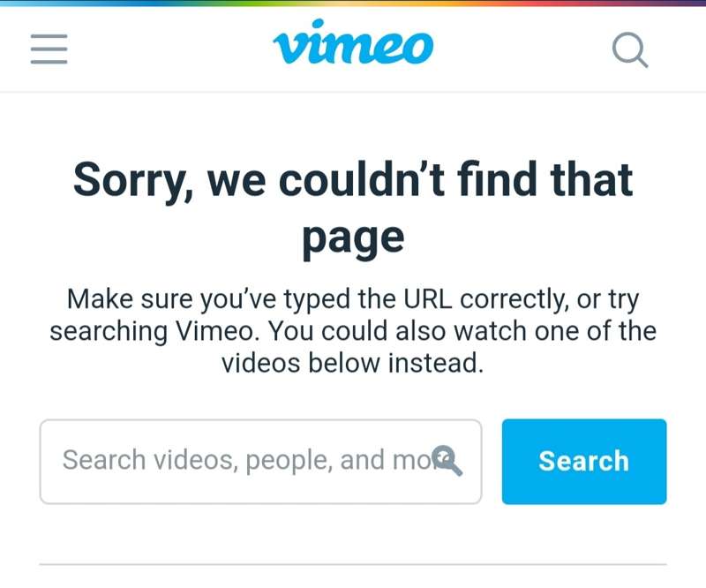Submit the query with the Search button

(x=584, y=462)
